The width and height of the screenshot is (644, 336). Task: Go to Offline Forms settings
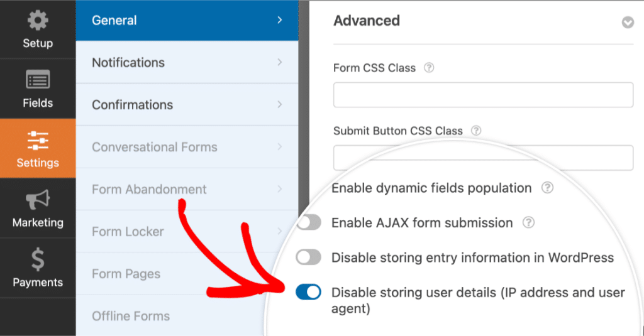(x=131, y=316)
